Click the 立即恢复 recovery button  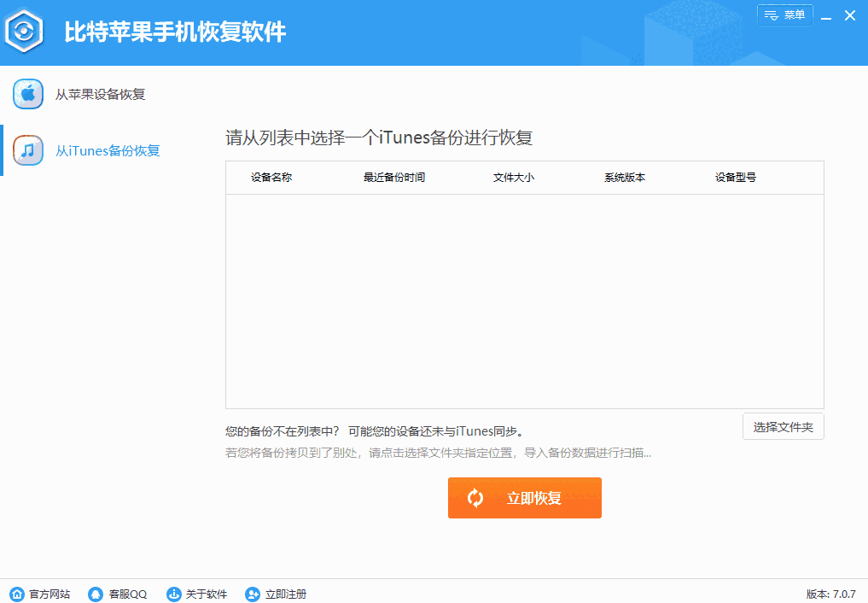525,497
